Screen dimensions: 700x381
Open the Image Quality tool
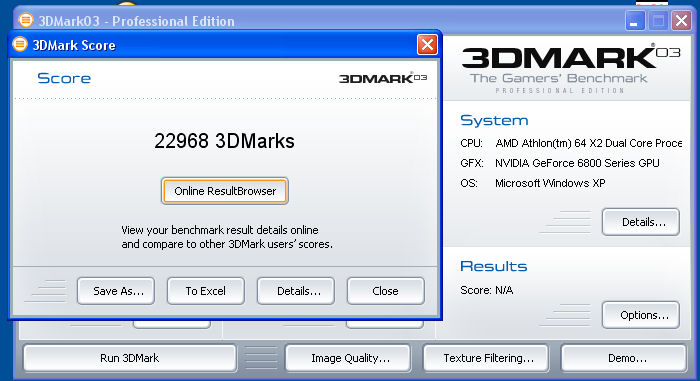348,358
